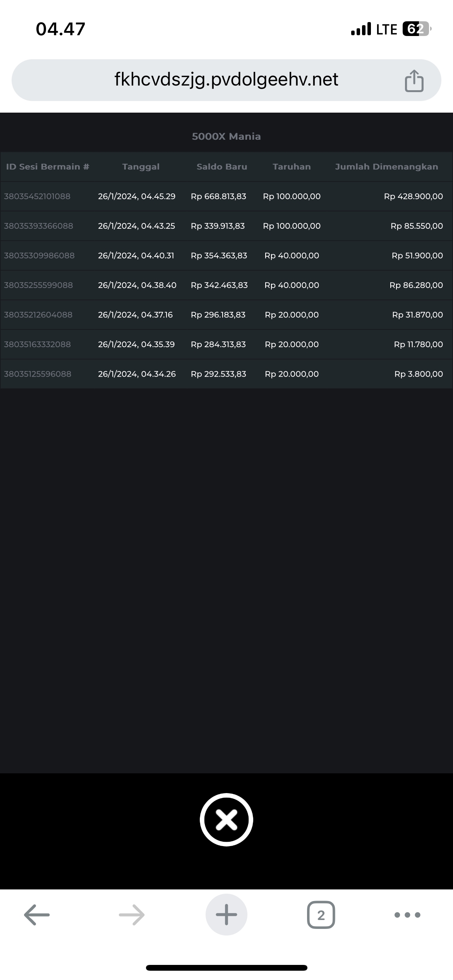Viewport: 453px width, 980px height.
Task: Click the Saldo Baru column header
Action: click(x=222, y=167)
